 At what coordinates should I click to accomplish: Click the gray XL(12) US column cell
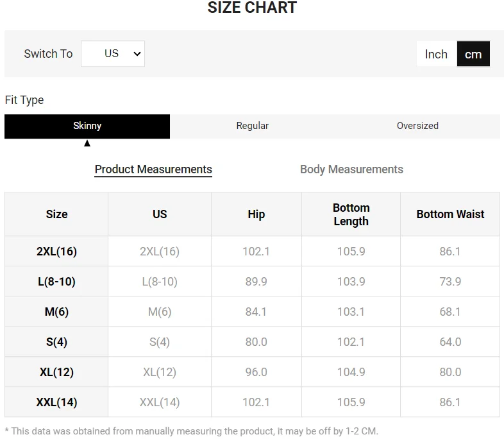pos(160,372)
